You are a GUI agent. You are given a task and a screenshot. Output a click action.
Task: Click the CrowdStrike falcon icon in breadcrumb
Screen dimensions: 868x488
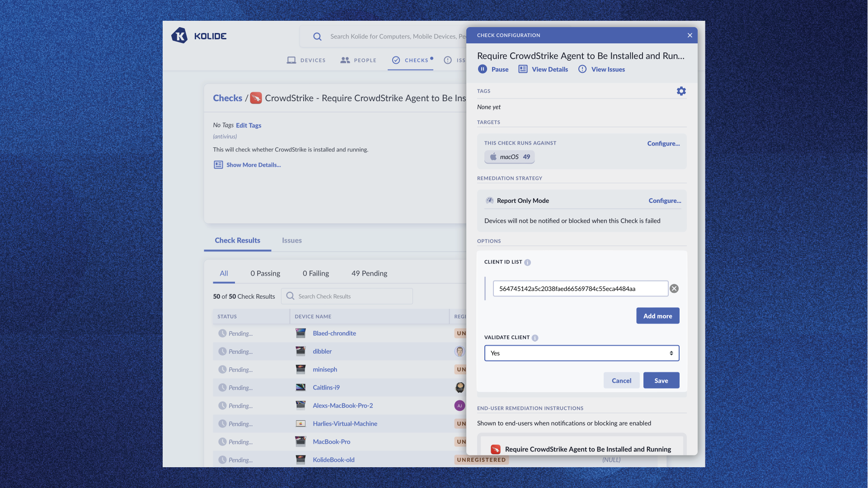click(x=256, y=98)
